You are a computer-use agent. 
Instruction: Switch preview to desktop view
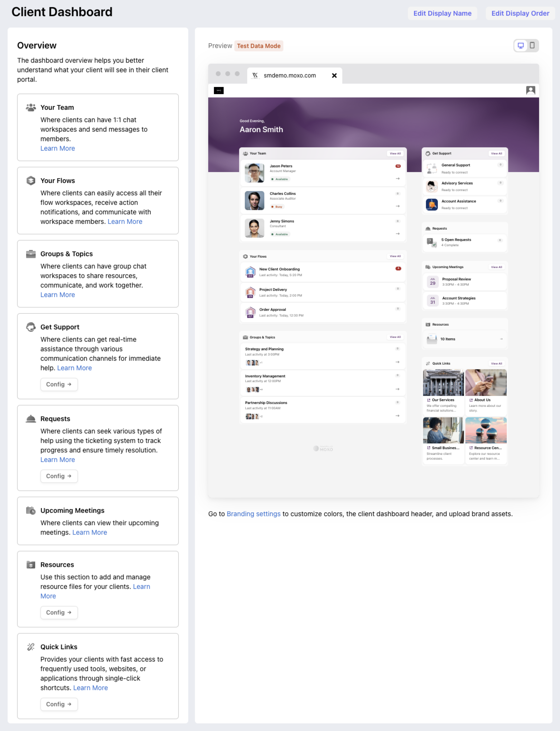coord(520,45)
